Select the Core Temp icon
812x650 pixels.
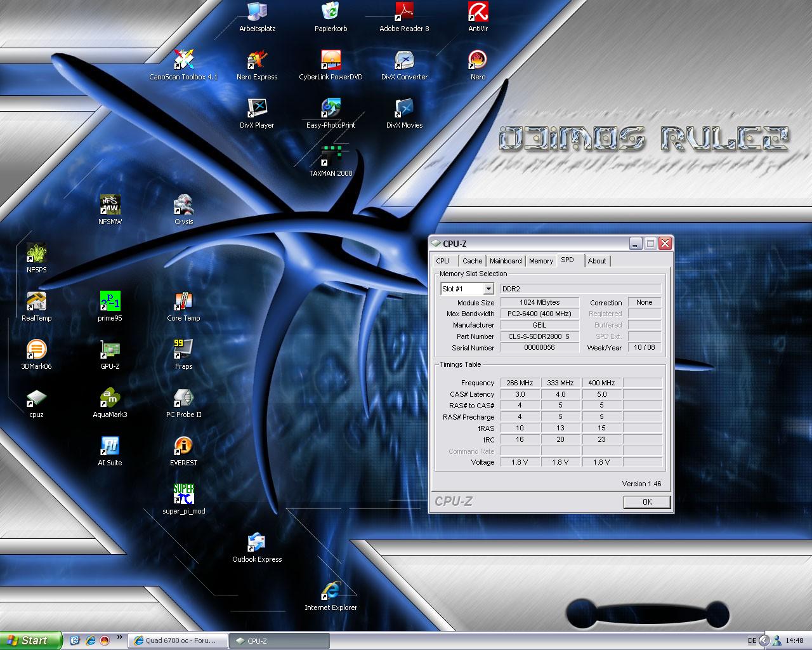(183, 306)
